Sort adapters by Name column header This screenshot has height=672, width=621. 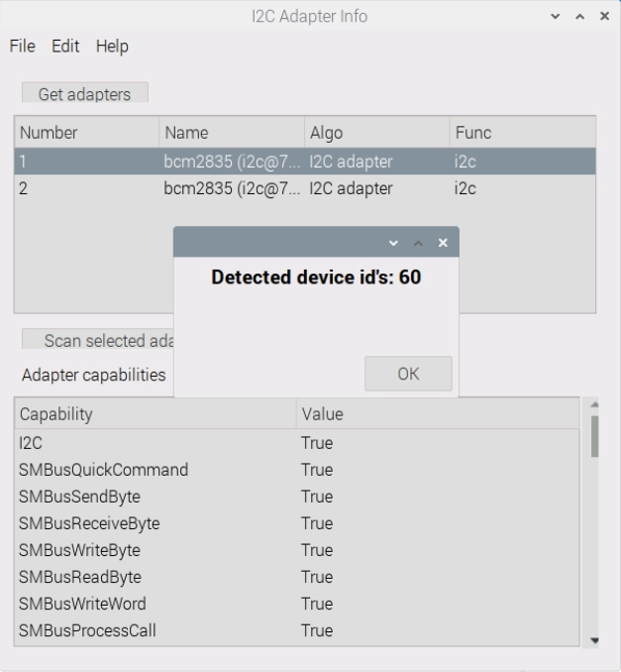(x=231, y=133)
